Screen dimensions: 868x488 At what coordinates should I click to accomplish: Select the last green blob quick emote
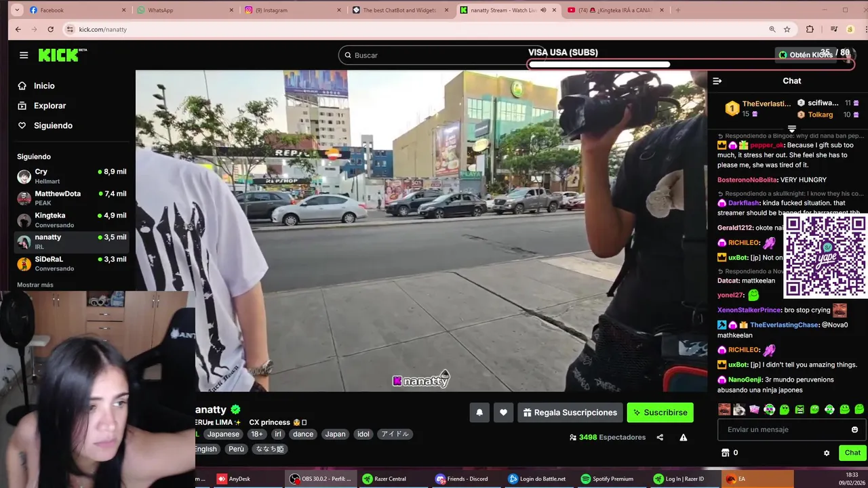859,409
